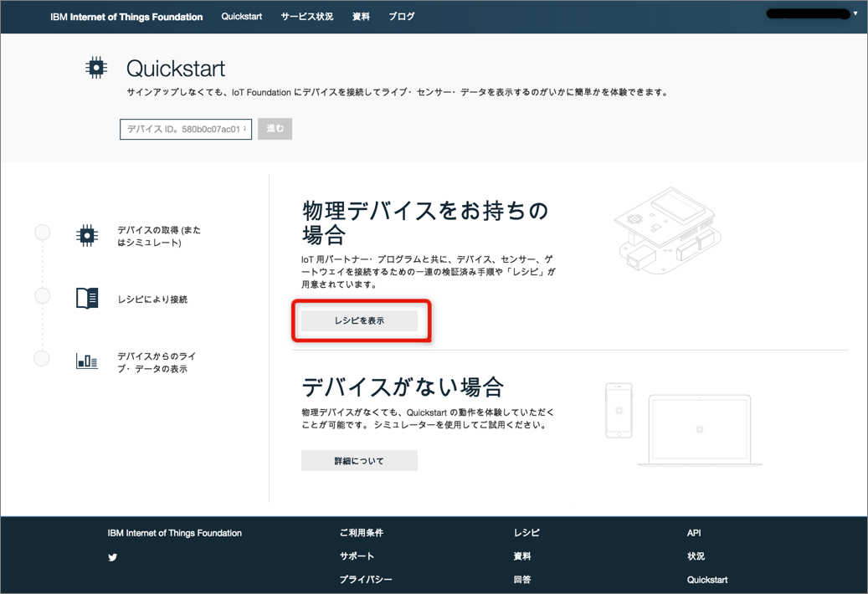Screen dimensions: 868x594
Task: Select the step circle for ライブ・データの表示
Action: (42, 358)
